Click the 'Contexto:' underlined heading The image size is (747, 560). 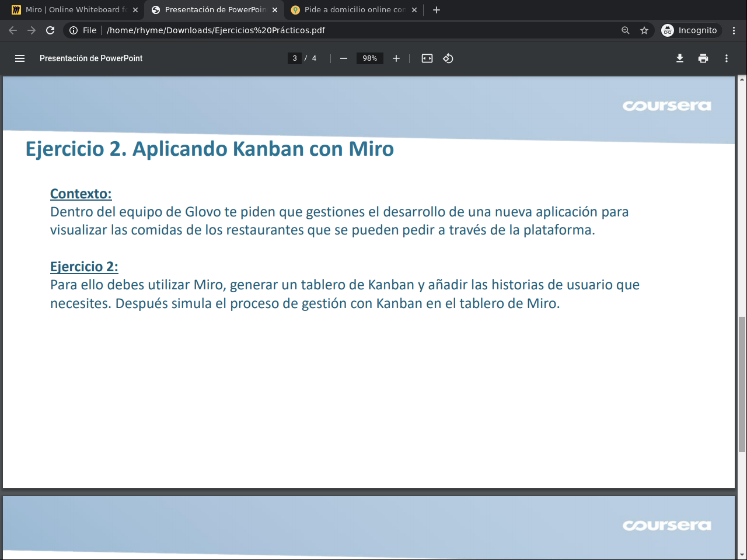(81, 194)
